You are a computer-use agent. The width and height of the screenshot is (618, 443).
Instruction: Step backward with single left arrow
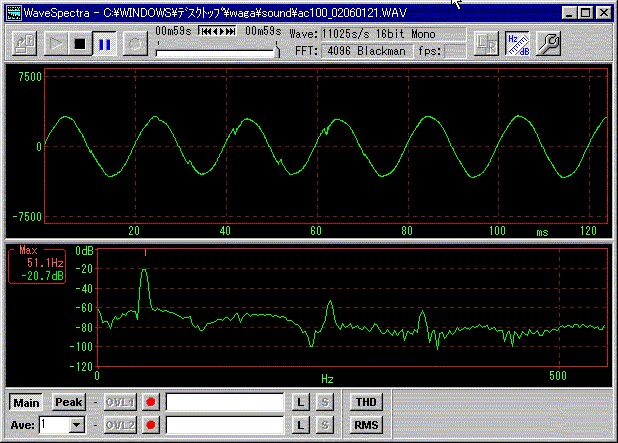[215, 31]
